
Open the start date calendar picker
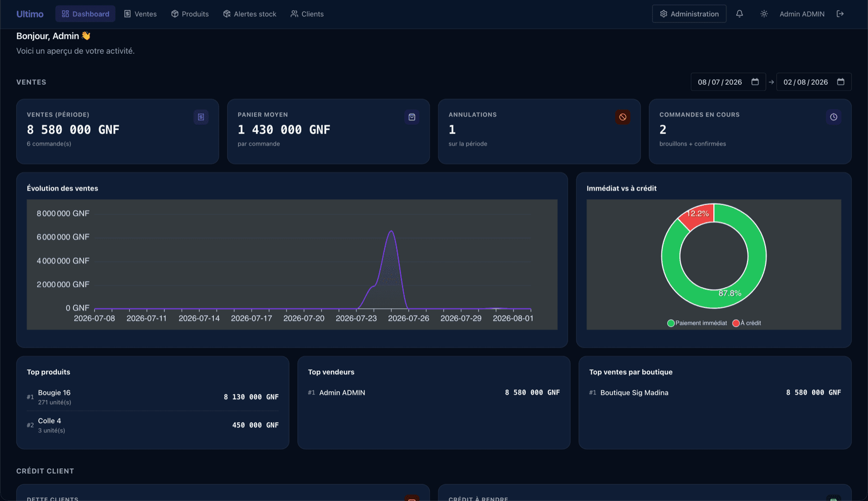click(x=755, y=82)
